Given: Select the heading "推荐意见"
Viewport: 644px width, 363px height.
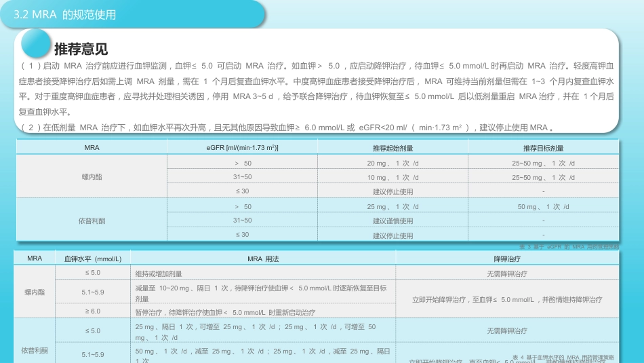Looking at the screenshot, I should point(81,49).
